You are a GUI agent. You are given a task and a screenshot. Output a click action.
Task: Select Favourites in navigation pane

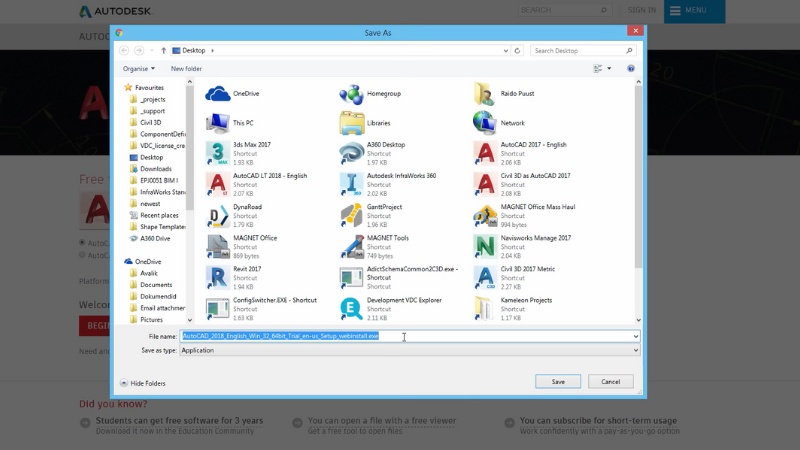[x=149, y=88]
